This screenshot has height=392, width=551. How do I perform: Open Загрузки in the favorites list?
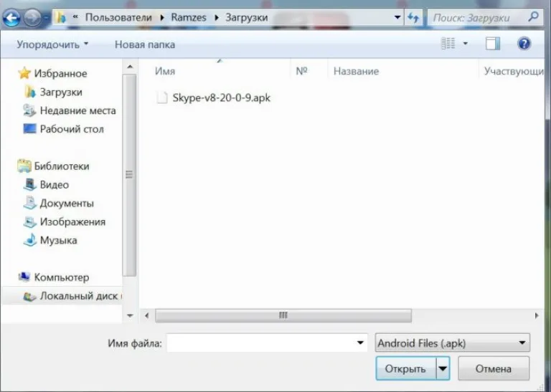[x=61, y=92]
